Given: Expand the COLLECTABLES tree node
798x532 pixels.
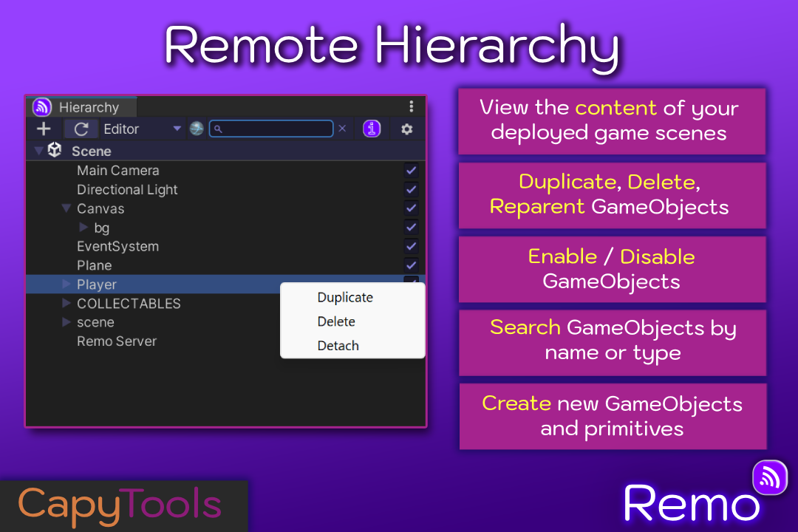Looking at the screenshot, I should [66, 303].
